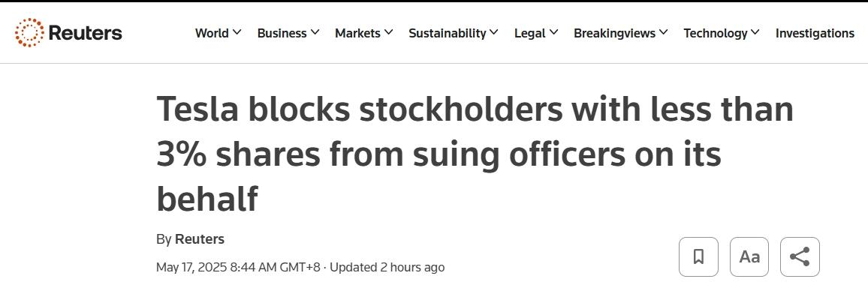The width and height of the screenshot is (868, 285).
Task: Open the Technology dropdown chevron
Action: point(755,33)
